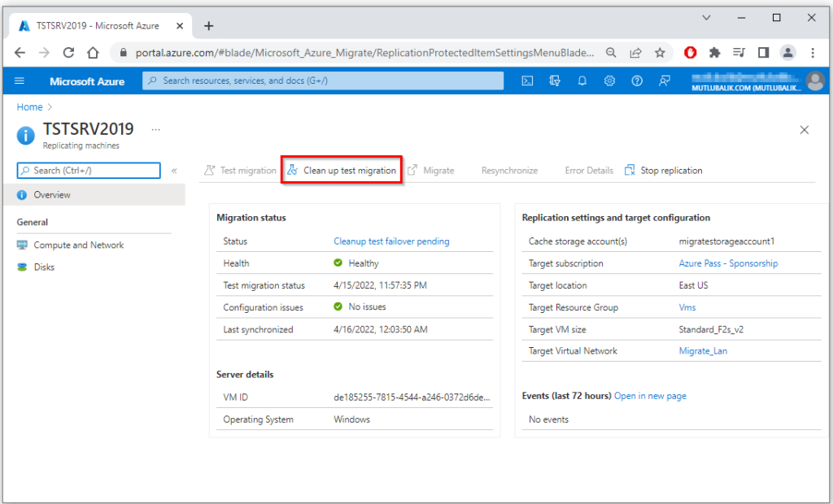The width and height of the screenshot is (833, 504).
Task: Open Azure portal settings gear
Action: (x=609, y=80)
